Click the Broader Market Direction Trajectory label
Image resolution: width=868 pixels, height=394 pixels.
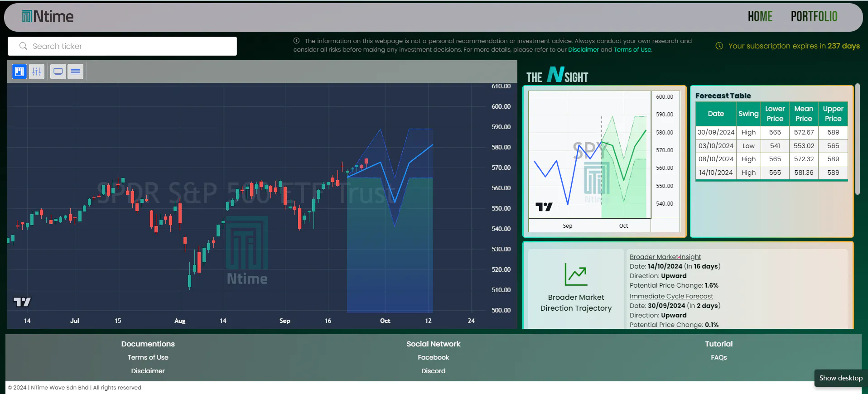point(576,303)
